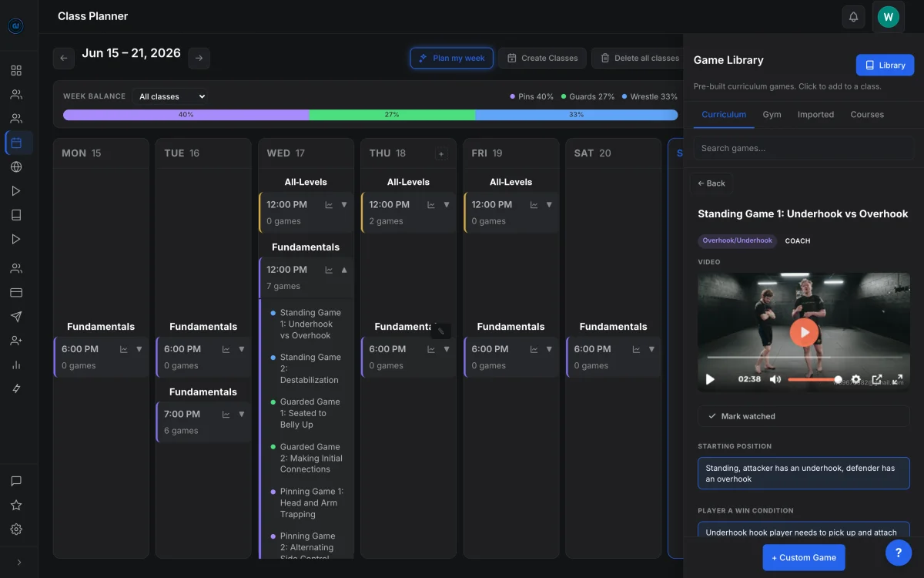Open the add-user icon in sidebar
Viewport: 924px width, 578px height.
pyautogui.click(x=16, y=341)
